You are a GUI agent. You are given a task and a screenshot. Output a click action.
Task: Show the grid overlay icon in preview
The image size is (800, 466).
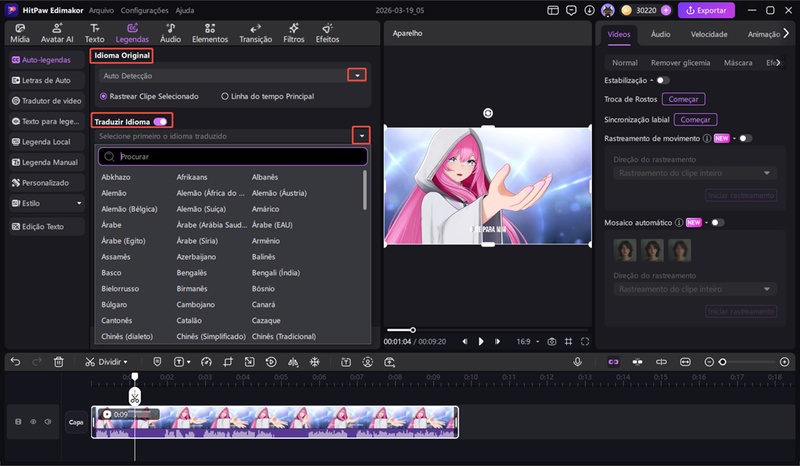click(568, 341)
